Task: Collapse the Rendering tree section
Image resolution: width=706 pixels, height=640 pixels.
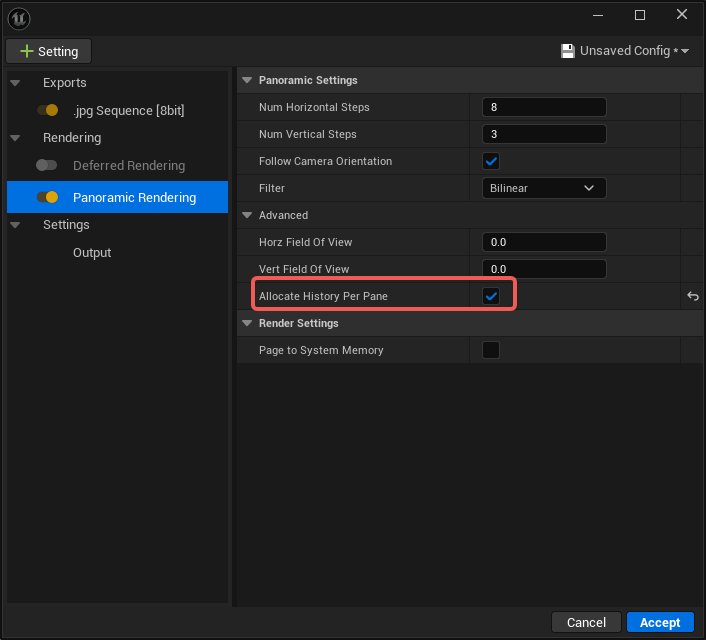Action: pos(15,138)
